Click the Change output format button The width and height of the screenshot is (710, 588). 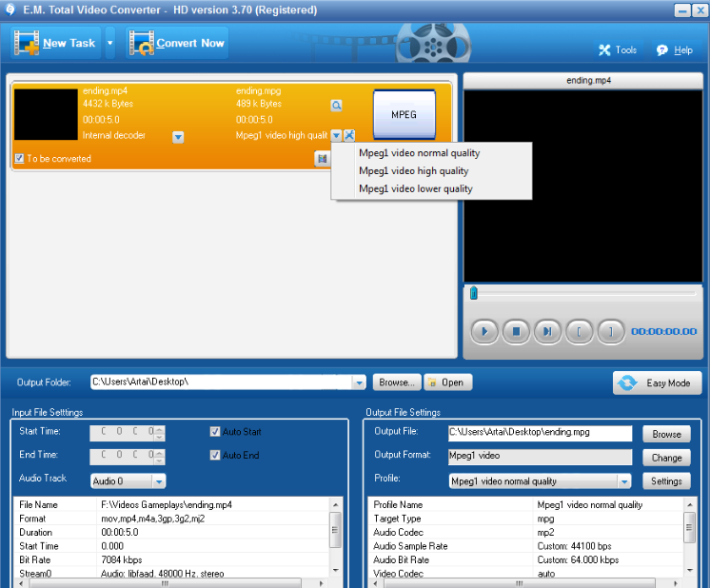666,458
